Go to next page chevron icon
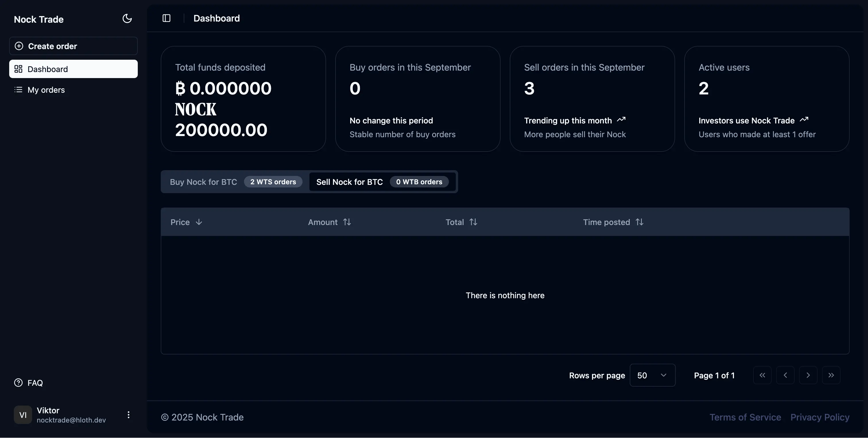 808,375
